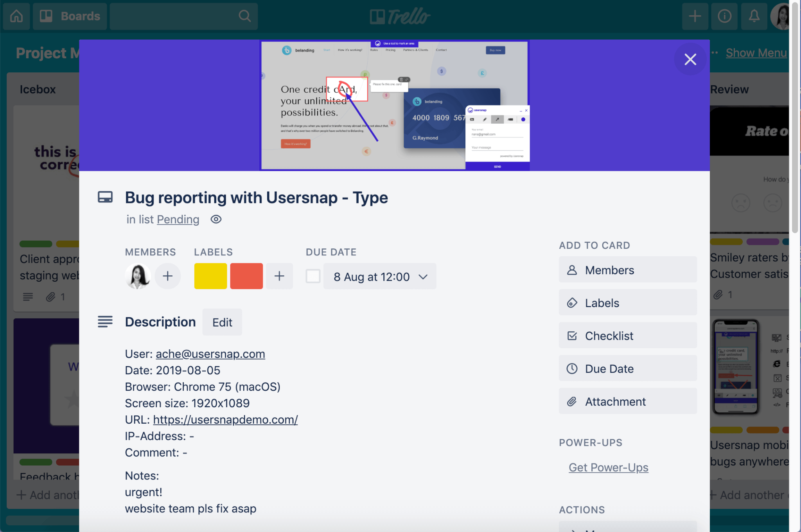The height and width of the screenshot is (532, 801).
Task: Click the Edit description button
Action: click(222, 322)
